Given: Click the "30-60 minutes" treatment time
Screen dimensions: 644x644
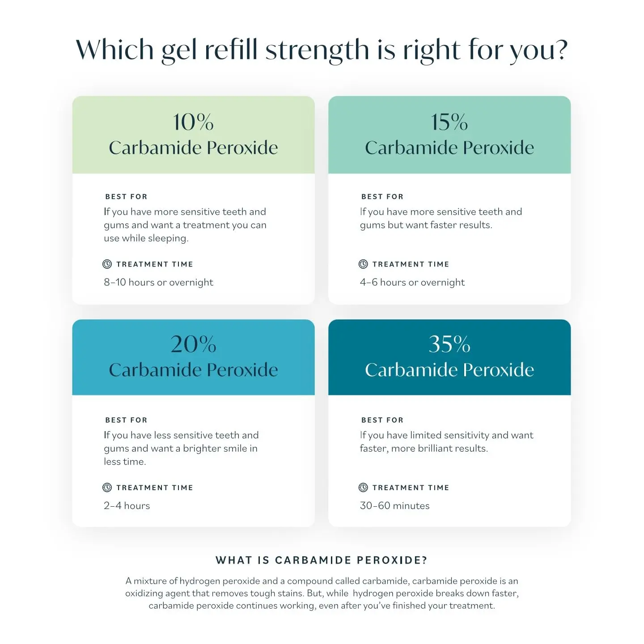Looking at the screenshot, I should click(394, 506).
